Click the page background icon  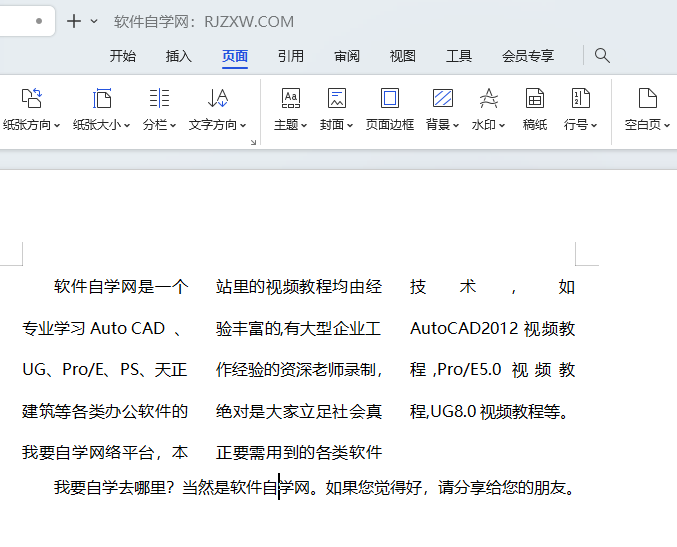[443, 98]
